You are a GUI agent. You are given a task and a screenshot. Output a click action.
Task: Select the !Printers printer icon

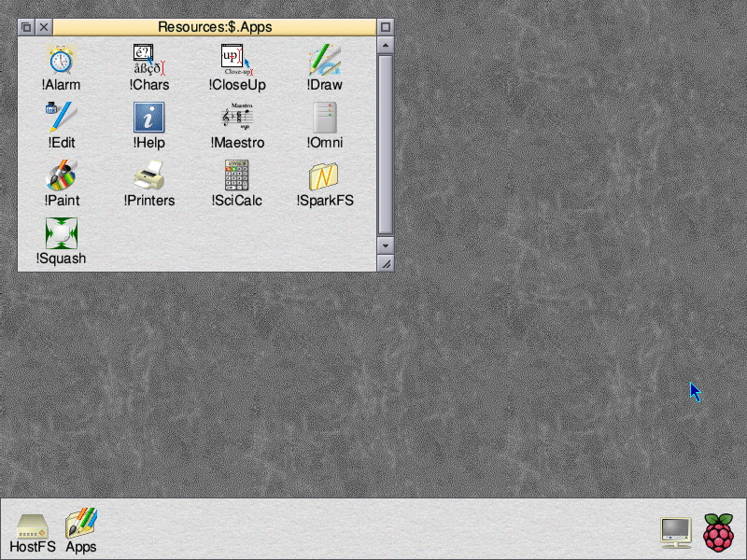click(x=148, y=175)
